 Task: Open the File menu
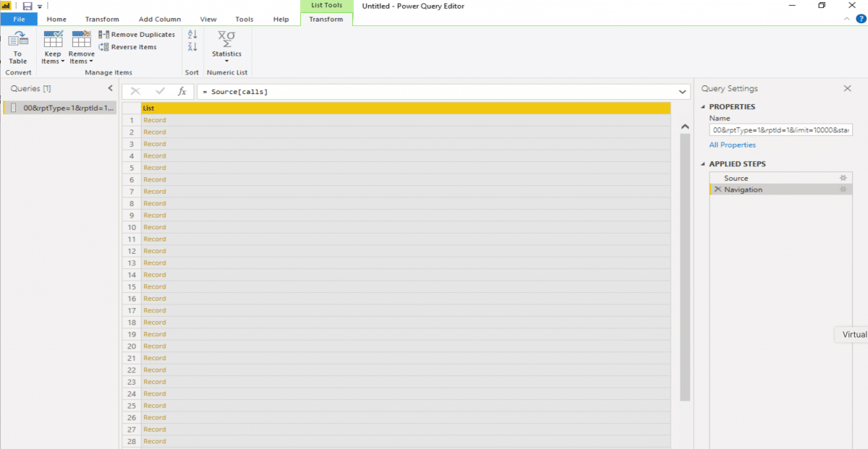pos(19,20)
